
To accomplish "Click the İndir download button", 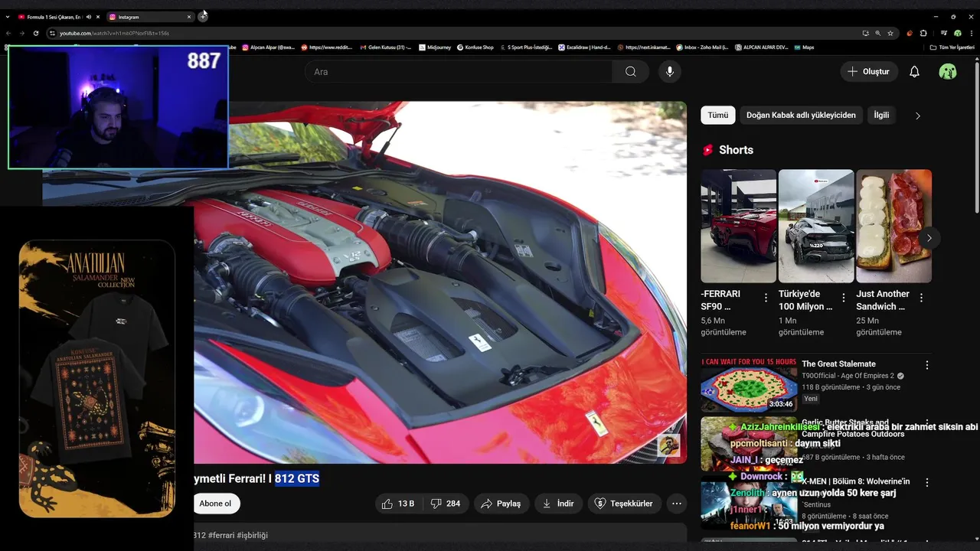I will 558,504.
